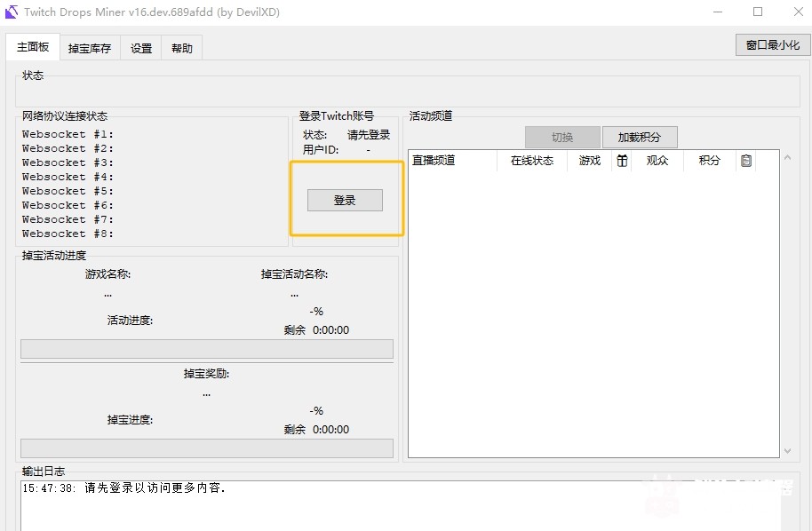812x531 pixels.
Task: Click the Twitch Drops Miner app icon in title bar
Action: coord(12,12)
